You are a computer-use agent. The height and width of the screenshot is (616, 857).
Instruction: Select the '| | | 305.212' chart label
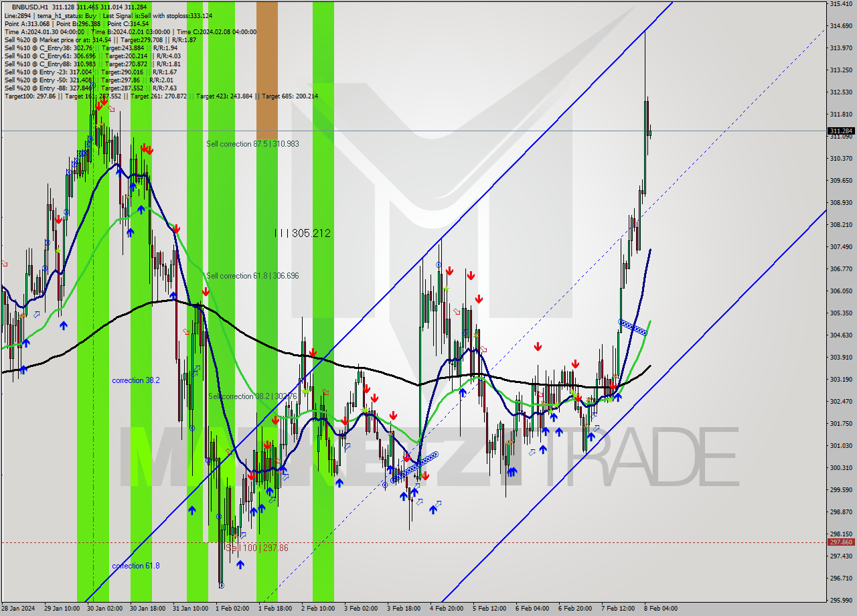[x=303, y=233]
